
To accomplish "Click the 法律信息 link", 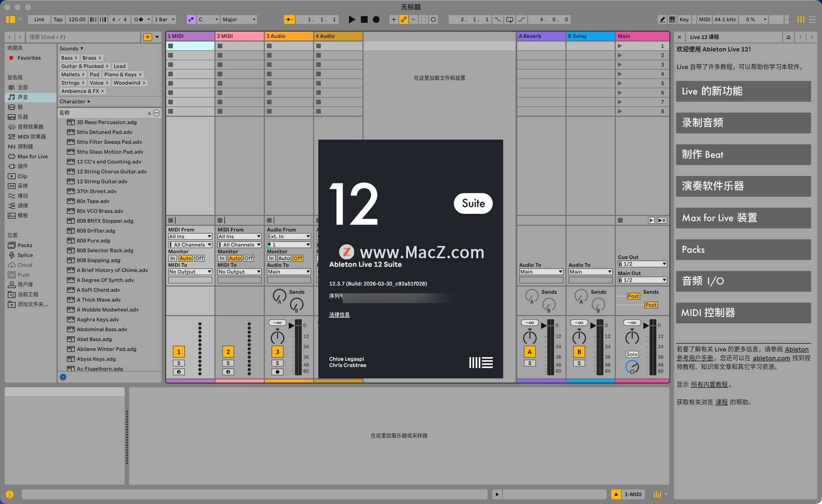I will [339, 315].
